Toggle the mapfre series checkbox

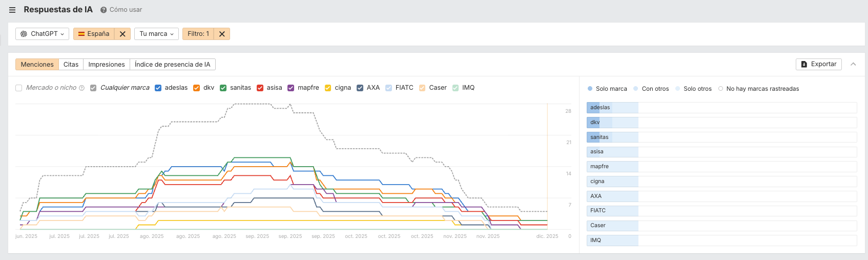(x=291, y=88)
